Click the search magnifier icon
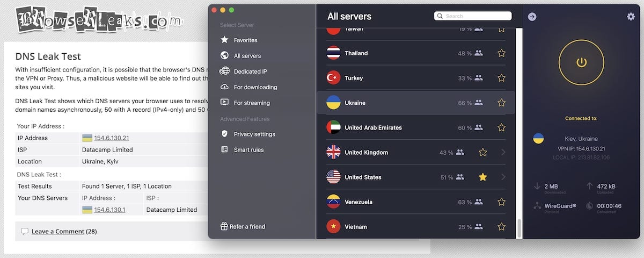644x258 pixels. pos(440,16)
